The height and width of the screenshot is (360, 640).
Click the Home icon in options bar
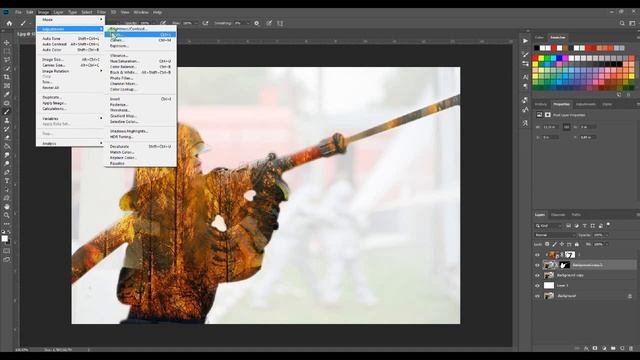coord(9,23)
